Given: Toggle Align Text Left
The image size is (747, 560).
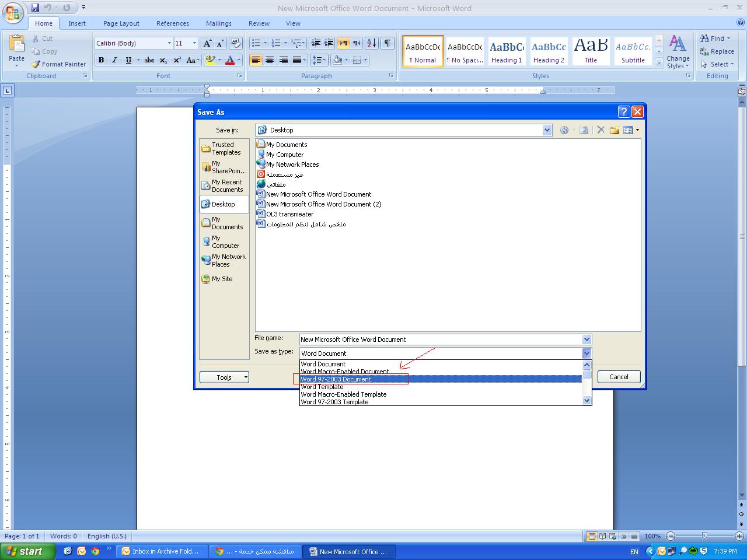Looking at the screenshot, I should coord(256,60).
